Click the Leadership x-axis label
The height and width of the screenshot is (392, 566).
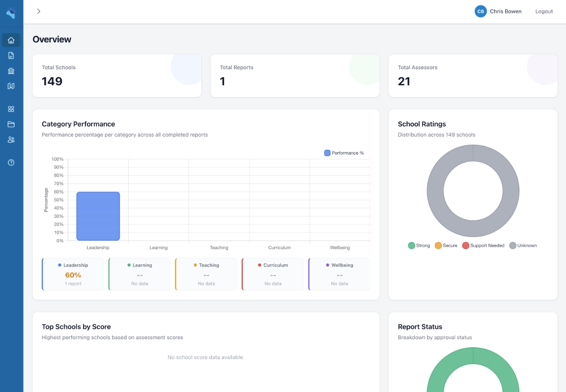(x=98, y=248)
